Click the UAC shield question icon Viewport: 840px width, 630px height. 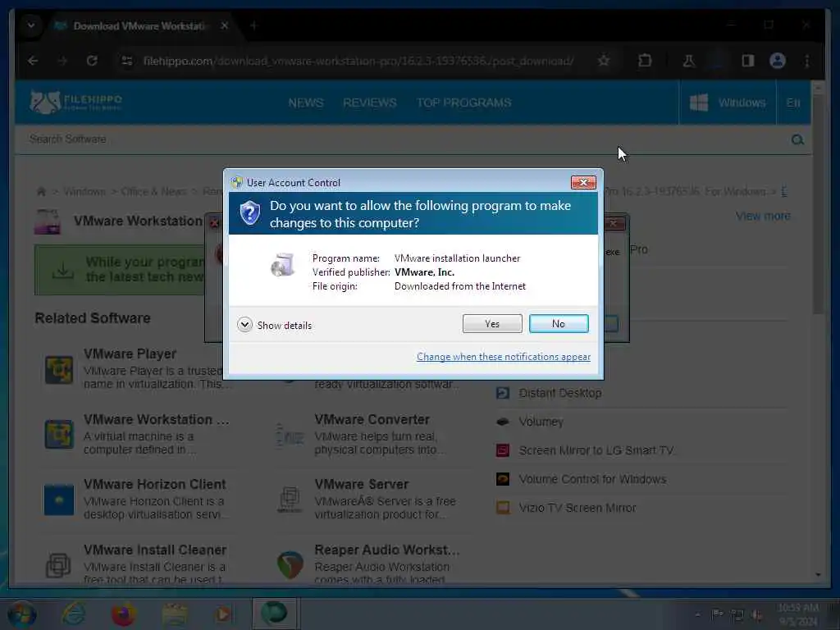(249, 213)
